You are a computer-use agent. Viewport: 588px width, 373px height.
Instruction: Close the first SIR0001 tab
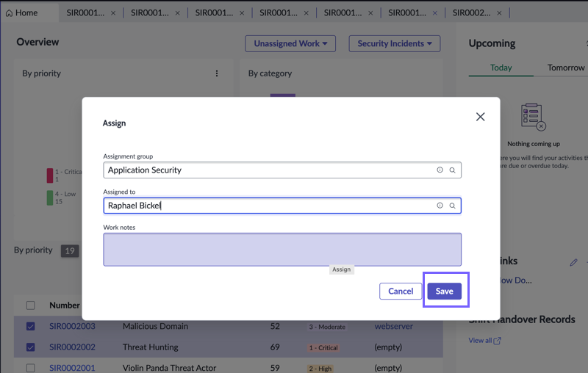[113, 13]
